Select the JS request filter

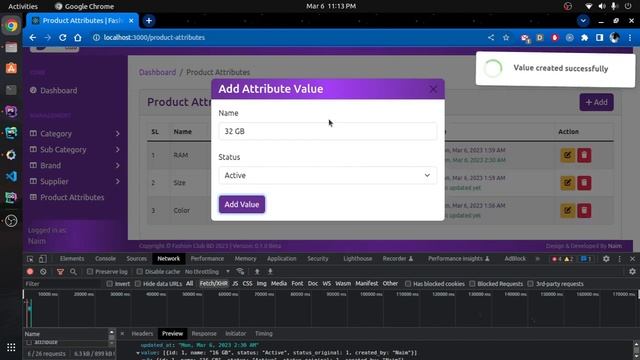tap(235, 284)
